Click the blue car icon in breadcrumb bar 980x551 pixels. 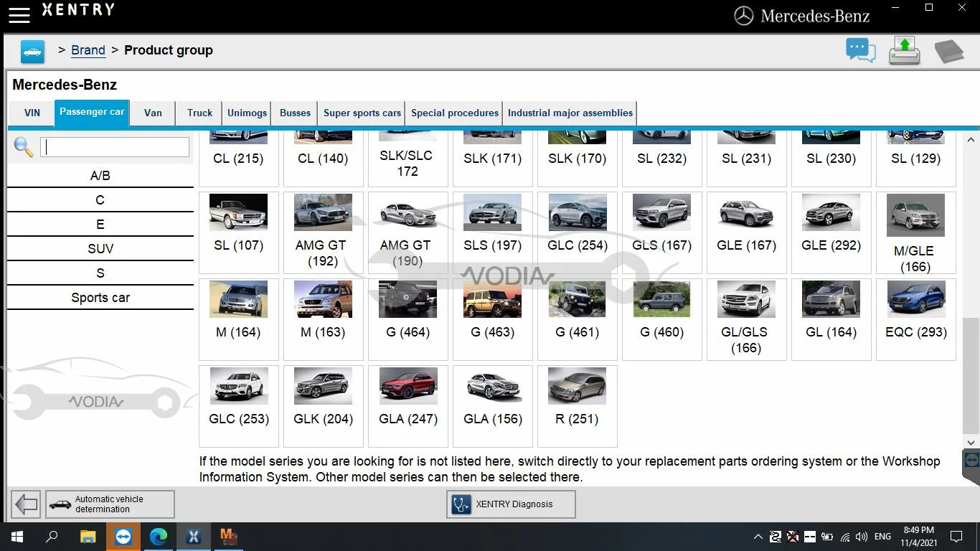[x=32, y=51]
